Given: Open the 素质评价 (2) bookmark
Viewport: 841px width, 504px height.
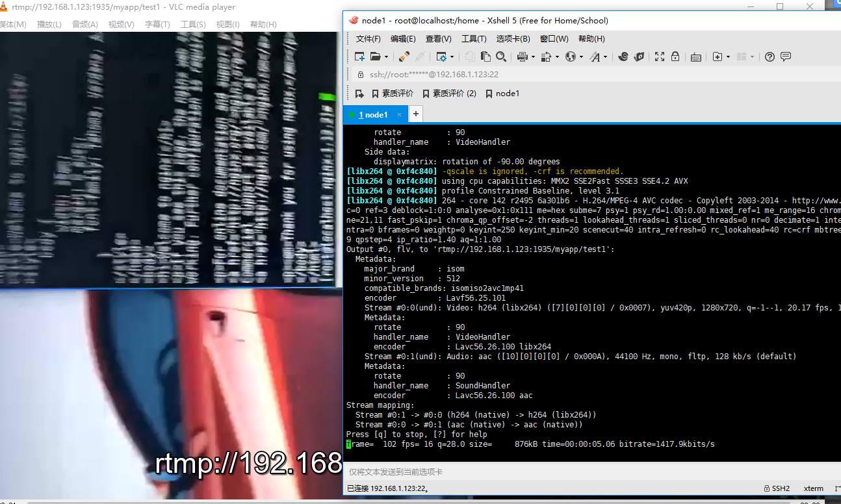Looking at the screenshot, I should click(449, 94).
